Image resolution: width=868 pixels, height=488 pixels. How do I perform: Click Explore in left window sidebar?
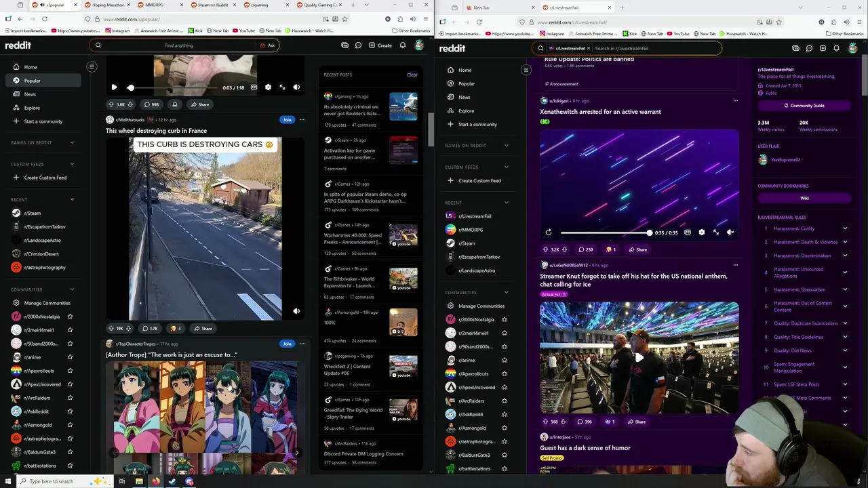[43, 108]
